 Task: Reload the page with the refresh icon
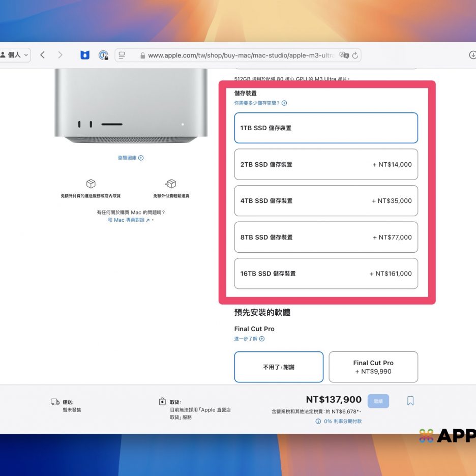(x=355, y=55)
